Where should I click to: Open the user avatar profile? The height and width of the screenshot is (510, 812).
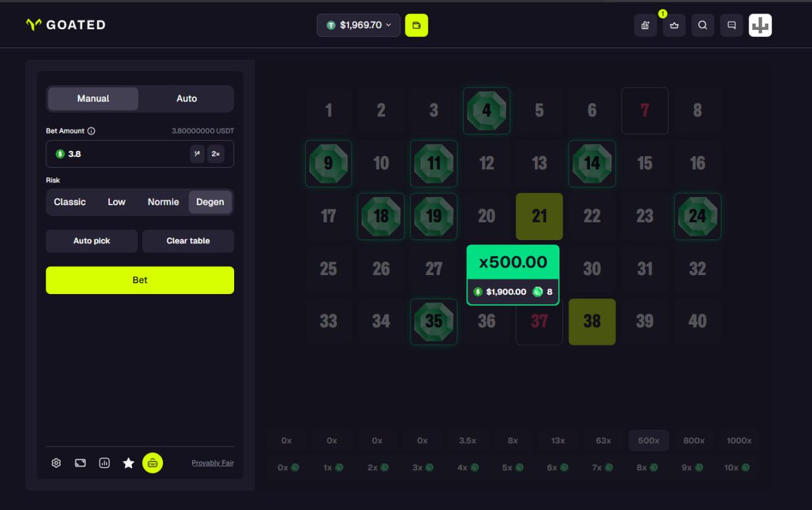point(761,25)
